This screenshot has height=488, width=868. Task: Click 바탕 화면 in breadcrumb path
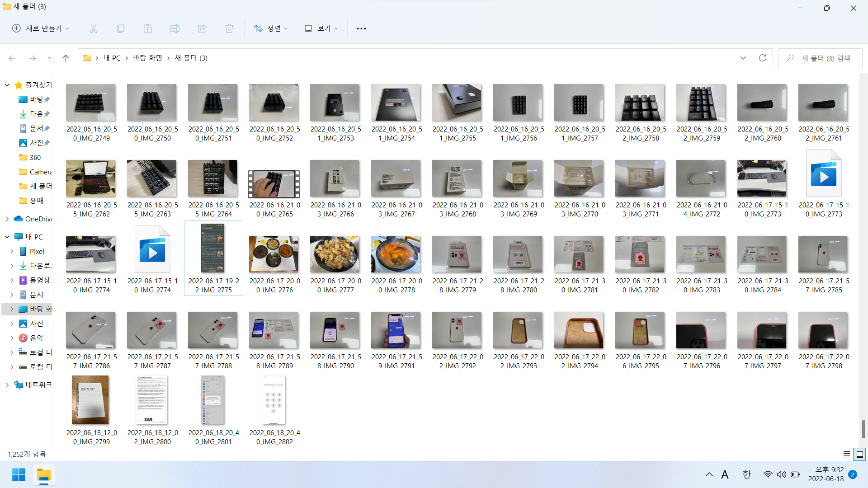[x=147, y=58]
